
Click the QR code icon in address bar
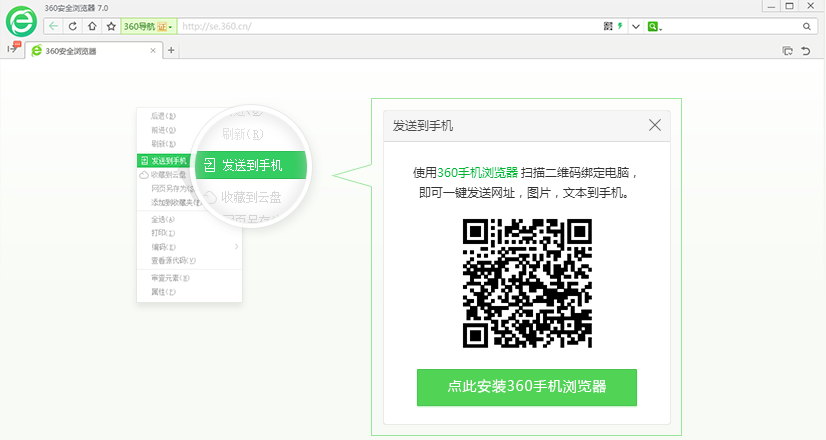(x=608, y=26)
